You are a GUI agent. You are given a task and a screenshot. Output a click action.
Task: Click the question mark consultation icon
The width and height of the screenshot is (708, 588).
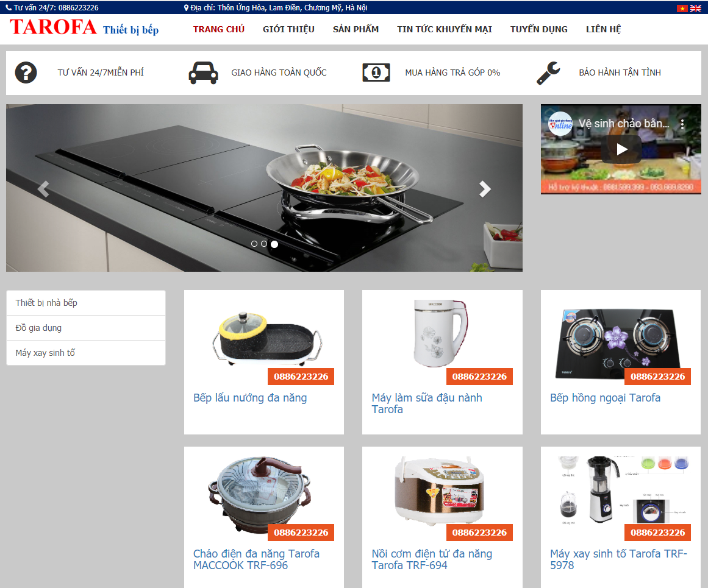click(26, 72)
